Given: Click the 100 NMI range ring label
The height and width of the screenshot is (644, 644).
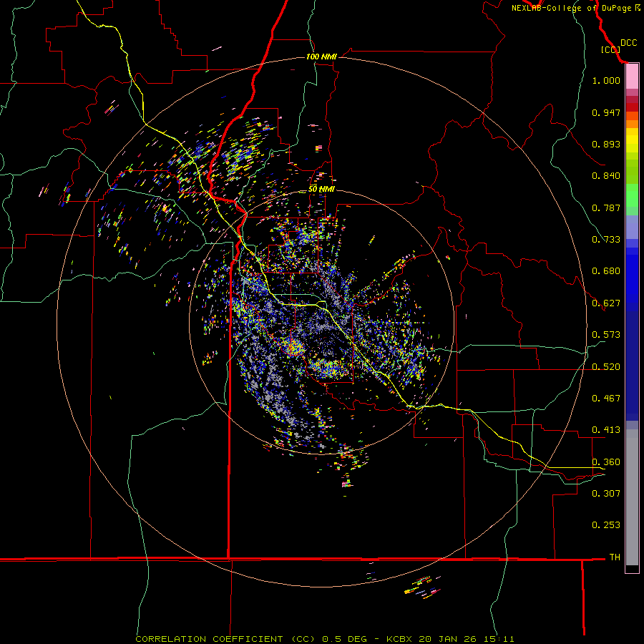Looking at the screenshot, I should click(x=321, y=57).
